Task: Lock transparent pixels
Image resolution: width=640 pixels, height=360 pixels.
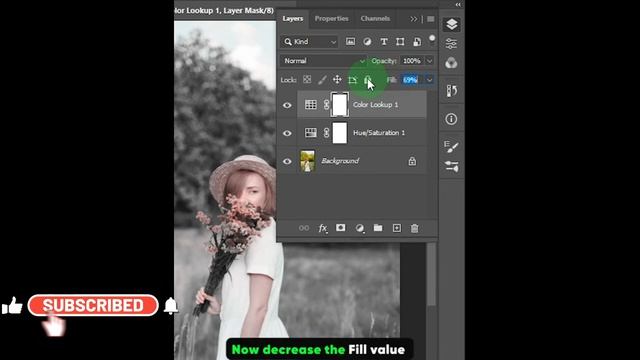Action: pyautogui.click(x=307, y=80)
